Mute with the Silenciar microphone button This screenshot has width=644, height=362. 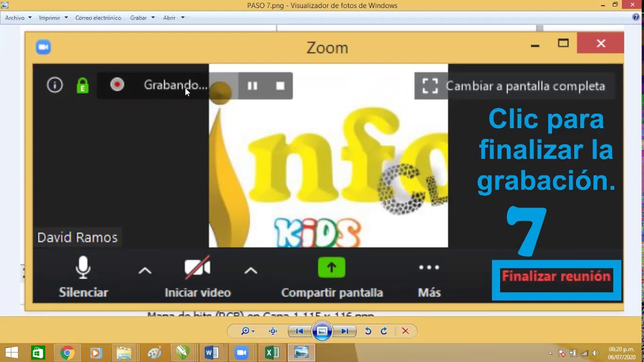pyautogui.click(x=84, y=277)
